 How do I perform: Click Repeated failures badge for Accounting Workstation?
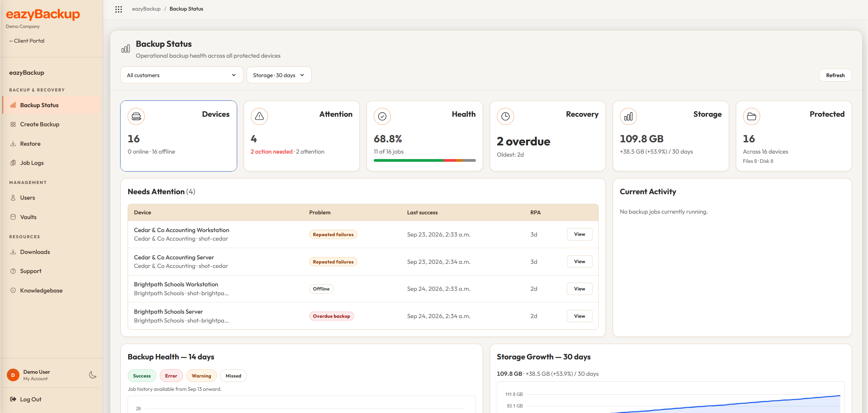[x=333, y=234]
